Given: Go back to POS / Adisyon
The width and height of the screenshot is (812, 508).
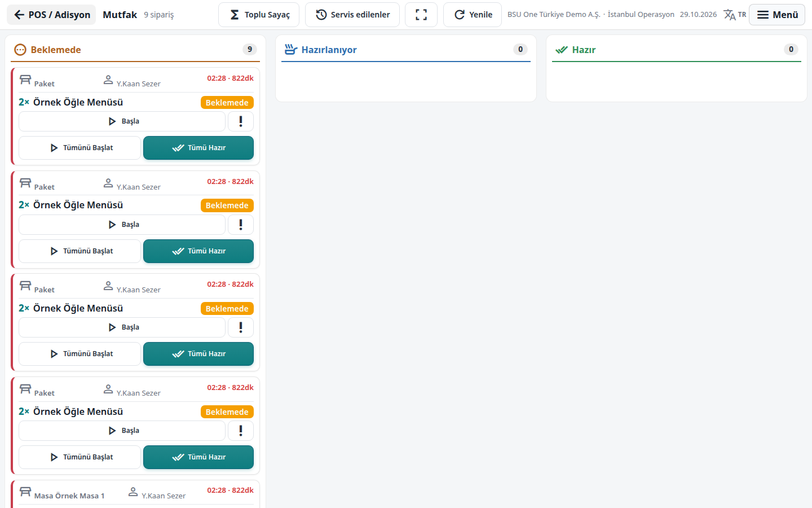Looking at the screenshot, I should [51, 15].
